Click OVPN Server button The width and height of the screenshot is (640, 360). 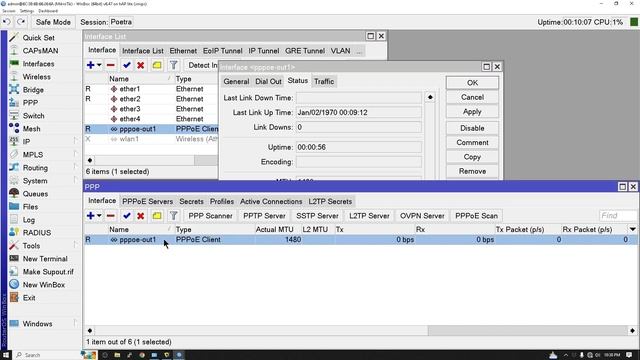(422, 216)
